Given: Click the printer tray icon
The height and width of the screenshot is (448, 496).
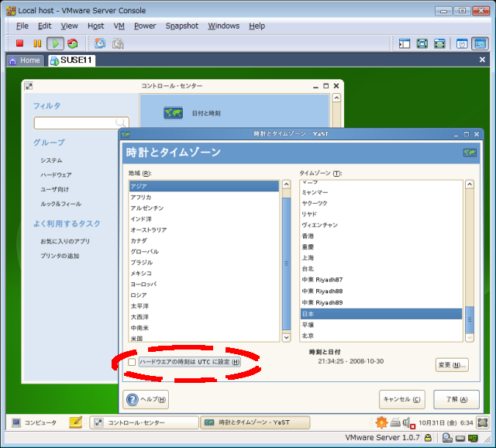Looking at the screenshot, I should 395,422.
